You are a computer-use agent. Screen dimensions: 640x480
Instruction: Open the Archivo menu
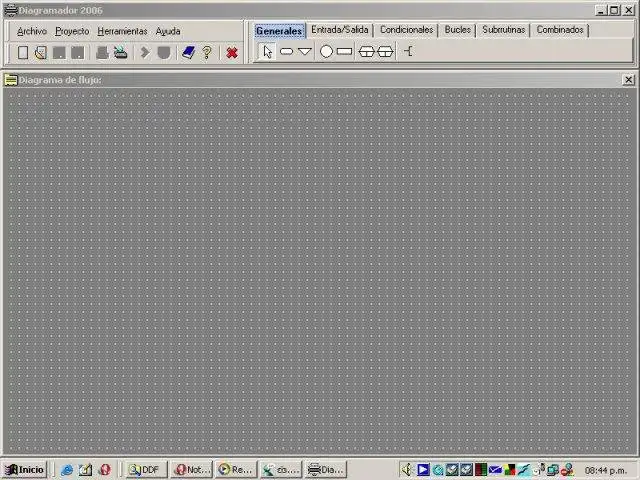(32, 31)
